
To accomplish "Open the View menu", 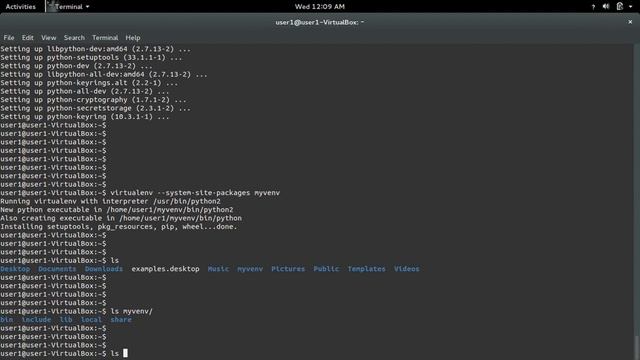I will [49, 38].
